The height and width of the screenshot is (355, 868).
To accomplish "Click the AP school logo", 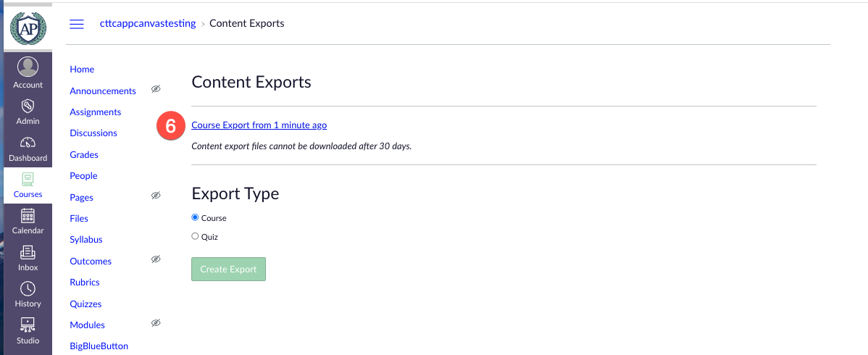I will [x=28, y=27].
